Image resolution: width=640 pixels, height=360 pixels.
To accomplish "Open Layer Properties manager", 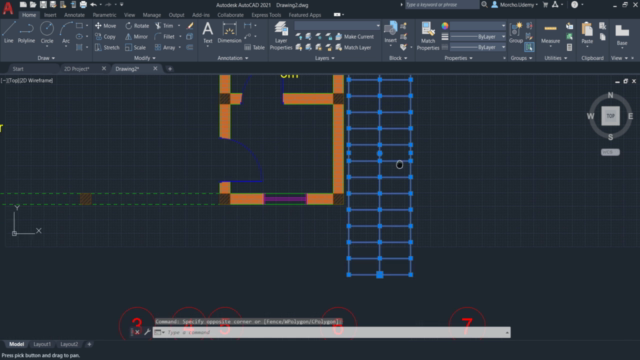I will 281,36.
